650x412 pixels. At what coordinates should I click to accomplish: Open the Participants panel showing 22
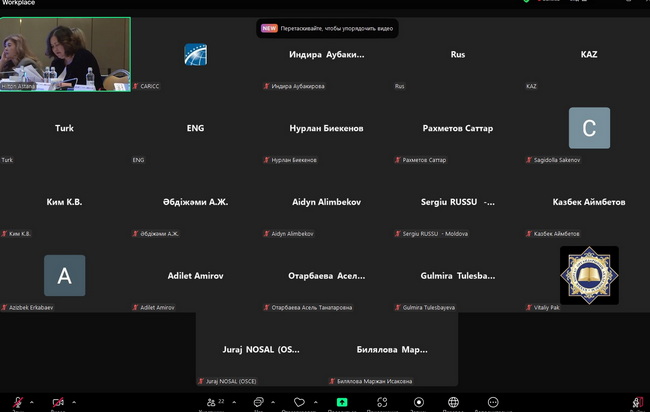[212, 402]
